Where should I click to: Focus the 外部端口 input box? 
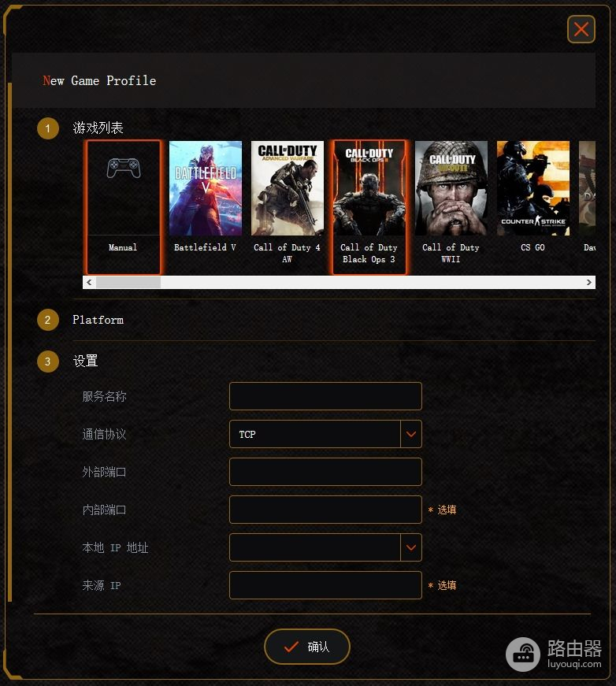point(325,472)
